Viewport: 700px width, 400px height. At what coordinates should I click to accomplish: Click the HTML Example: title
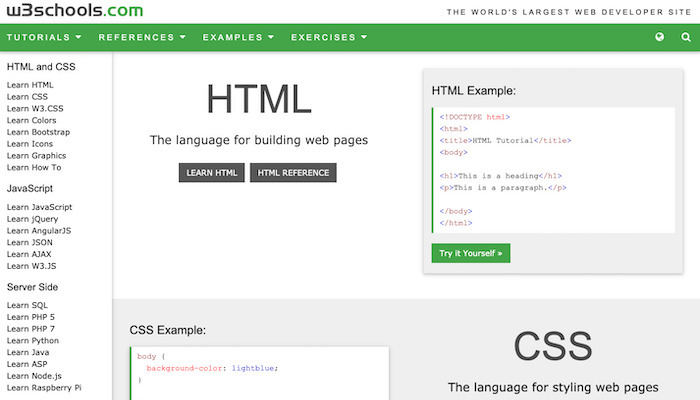click(x=474, y=91)
